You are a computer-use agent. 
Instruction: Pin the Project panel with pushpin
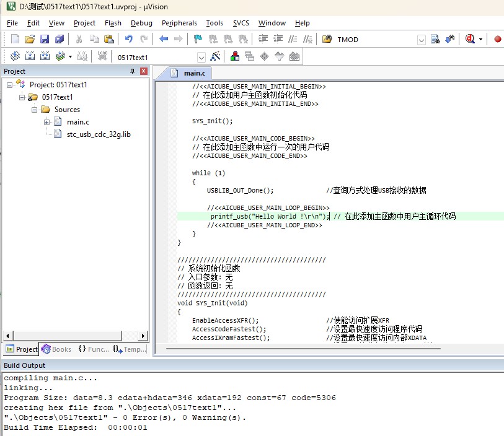click(x=132, y=71)
